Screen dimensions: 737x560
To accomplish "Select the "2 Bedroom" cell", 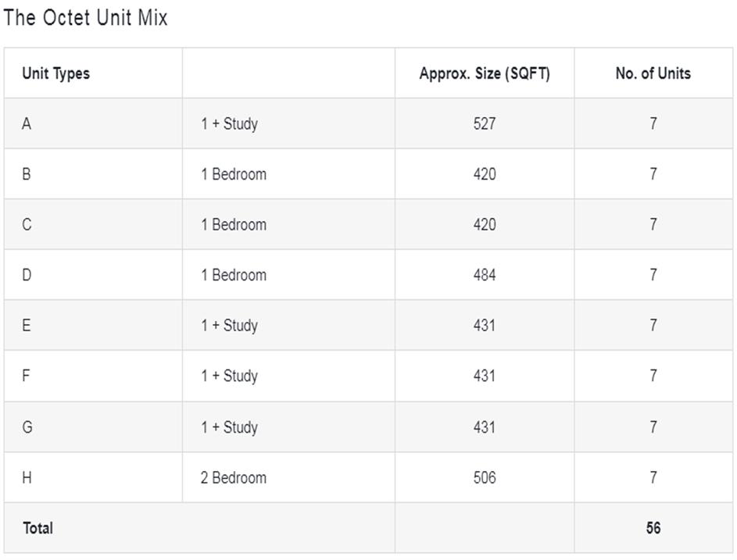I will click(x=233, y=478).
